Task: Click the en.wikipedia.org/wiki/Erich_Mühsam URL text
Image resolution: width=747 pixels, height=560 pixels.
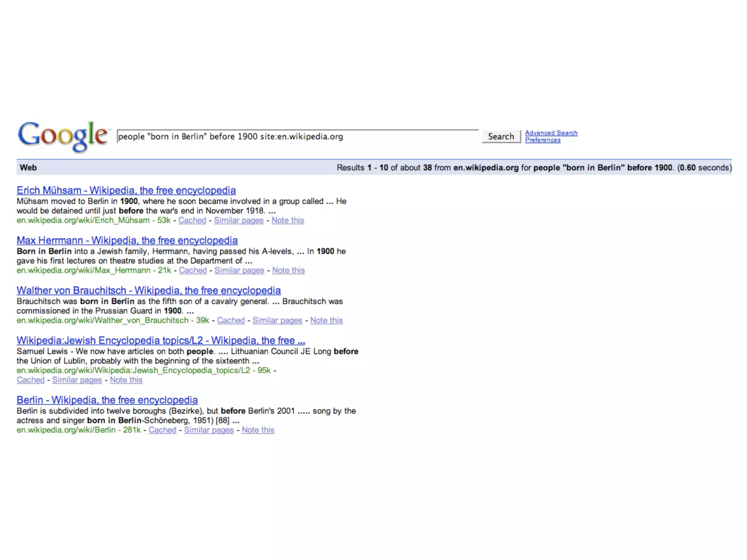Action: tap(83, 220)
